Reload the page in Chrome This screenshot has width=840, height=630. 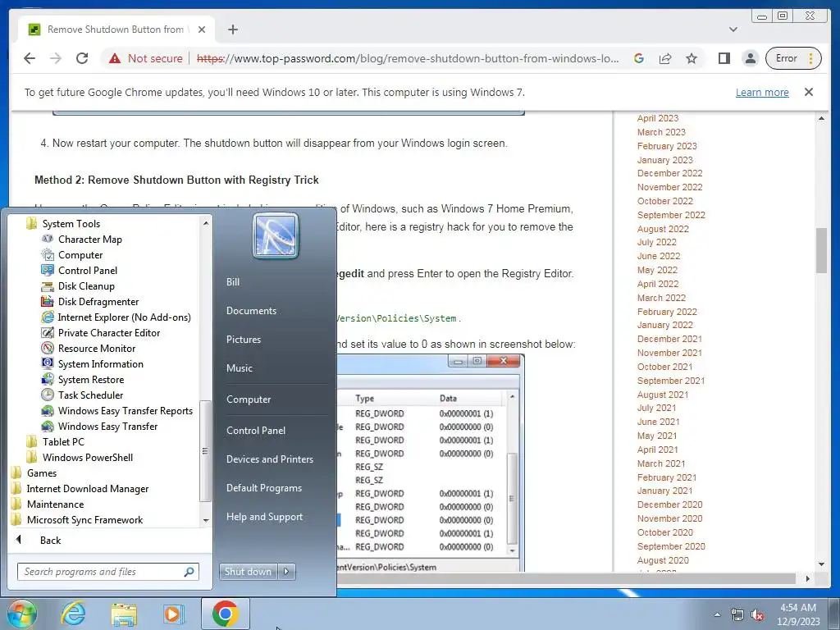point(82,58)
